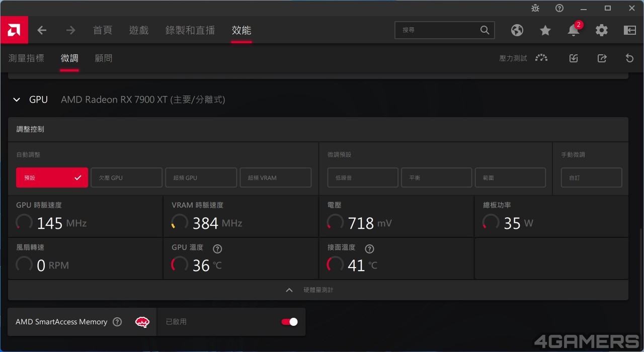Screen dimensions: 644x352
Task: Disable AMD SmartAccess Memory switch
Action: point(289,322)
